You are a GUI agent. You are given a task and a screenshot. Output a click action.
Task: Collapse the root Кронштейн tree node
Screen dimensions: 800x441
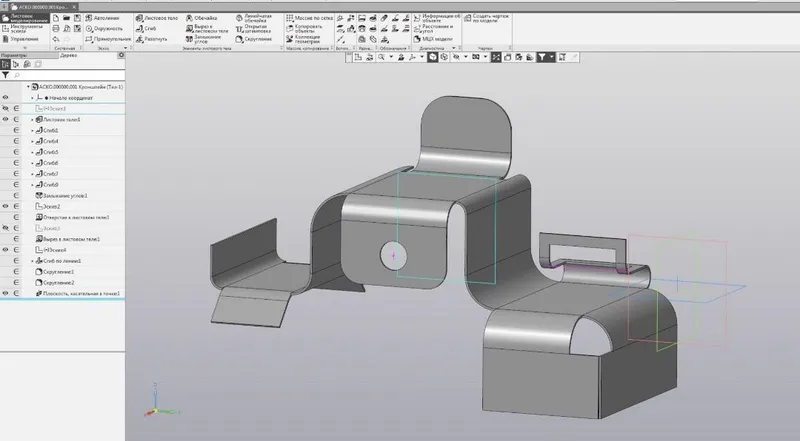29,87
